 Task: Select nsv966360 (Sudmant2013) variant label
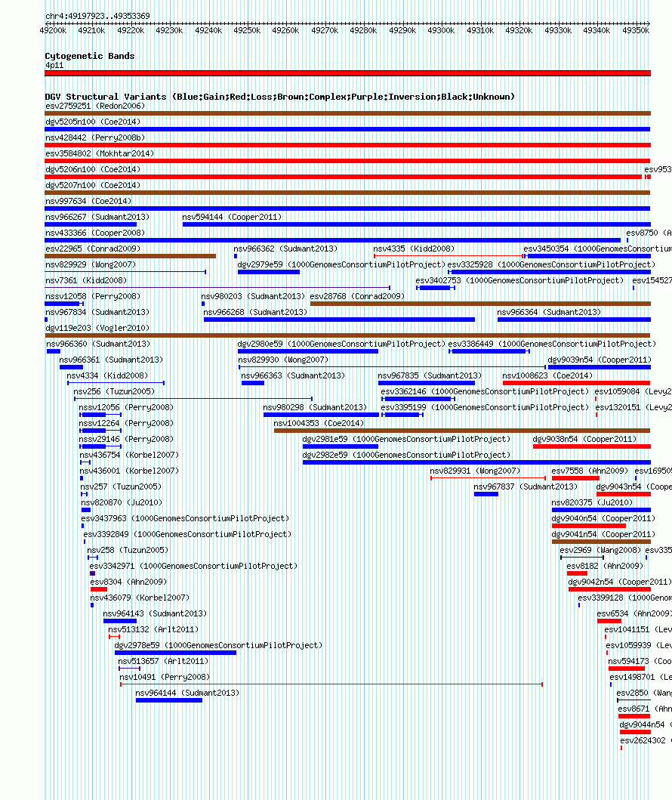[98, 344]
